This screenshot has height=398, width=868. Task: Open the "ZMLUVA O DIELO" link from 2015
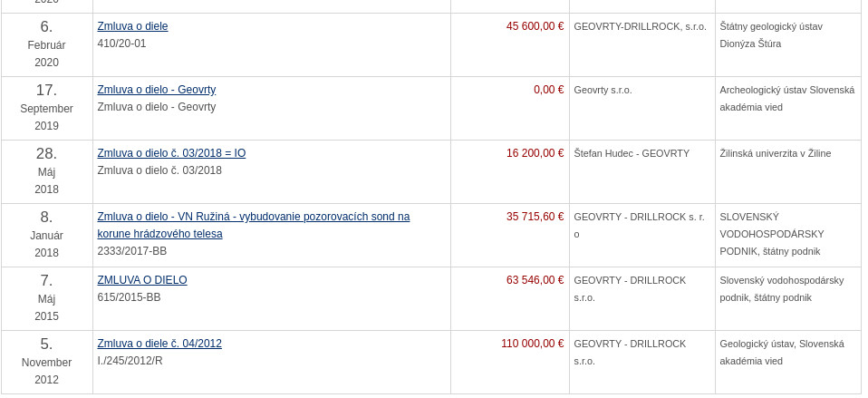tap(142, 280)
